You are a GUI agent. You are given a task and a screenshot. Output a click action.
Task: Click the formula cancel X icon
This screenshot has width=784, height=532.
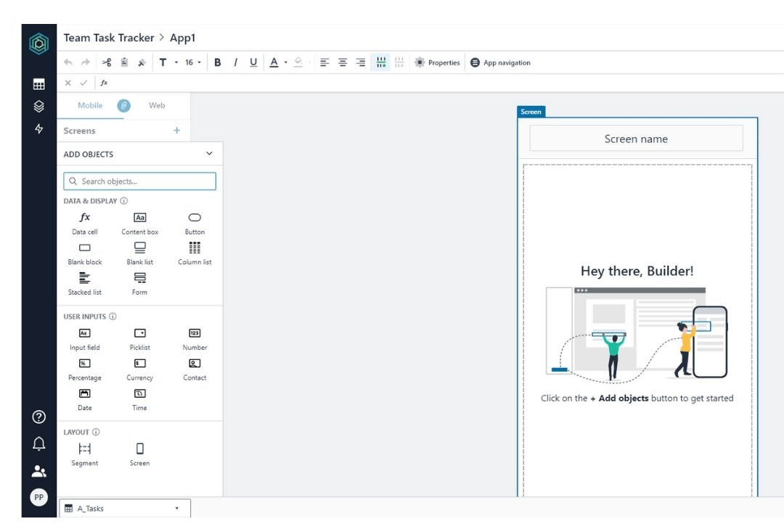68,83
